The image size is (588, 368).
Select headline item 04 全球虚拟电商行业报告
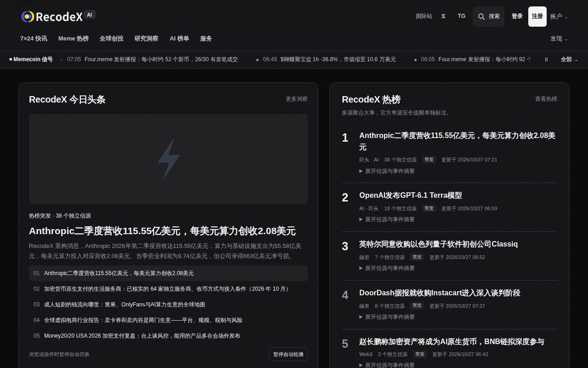click(168, 320)
